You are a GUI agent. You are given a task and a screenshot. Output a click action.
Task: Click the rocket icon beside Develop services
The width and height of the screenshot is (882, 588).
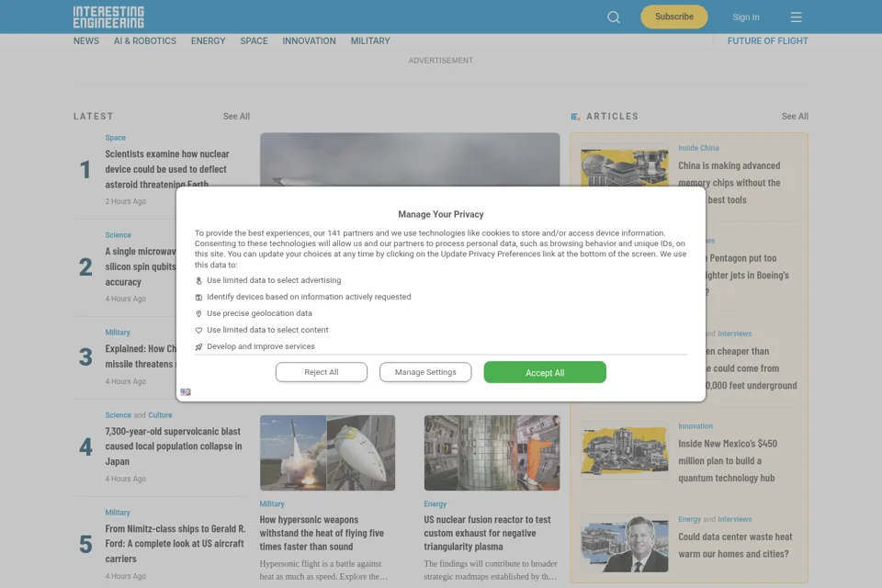click(198, 347)
